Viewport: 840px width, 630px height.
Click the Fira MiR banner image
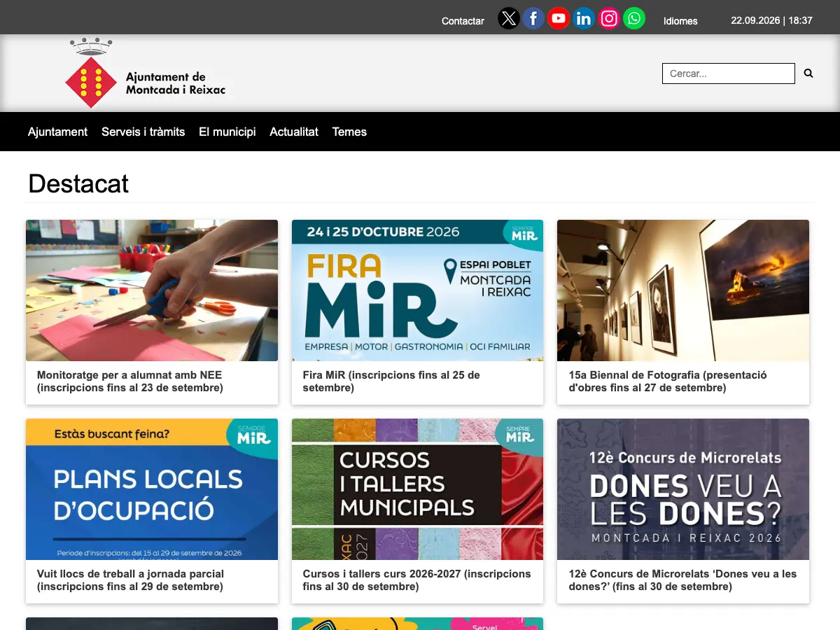(x=417, y=290)
